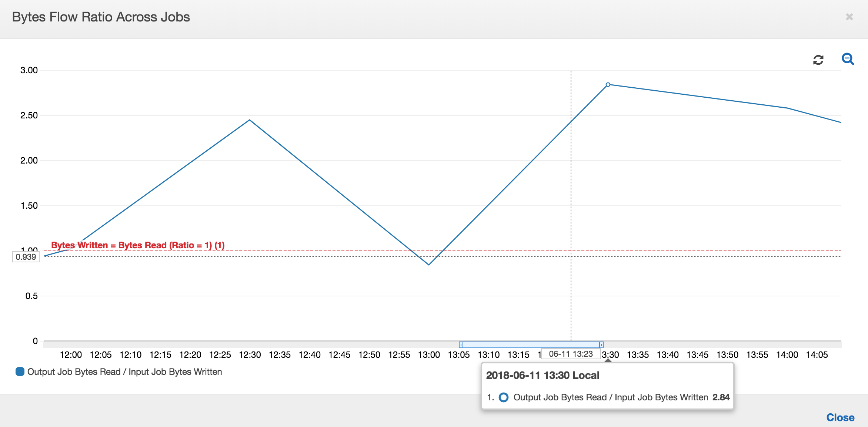Click the Close link
This screenshot has width=868, height=427.
click(x=841, y=417)
